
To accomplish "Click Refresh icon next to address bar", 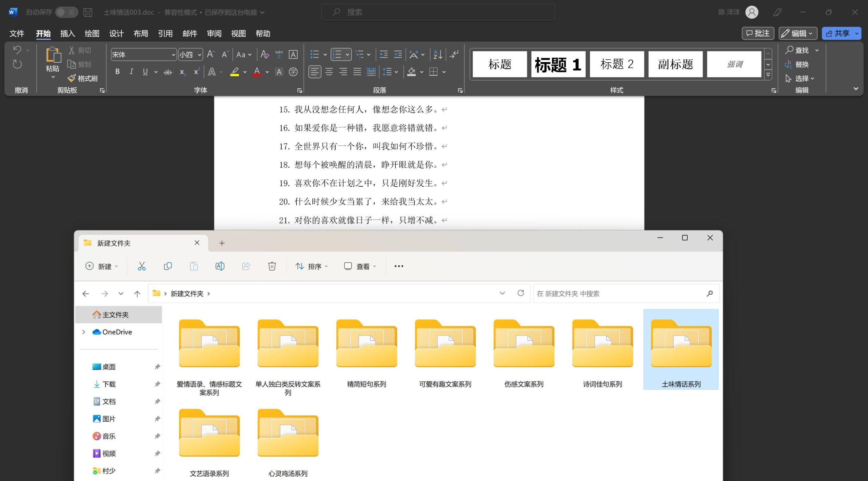I will point(521,293).
